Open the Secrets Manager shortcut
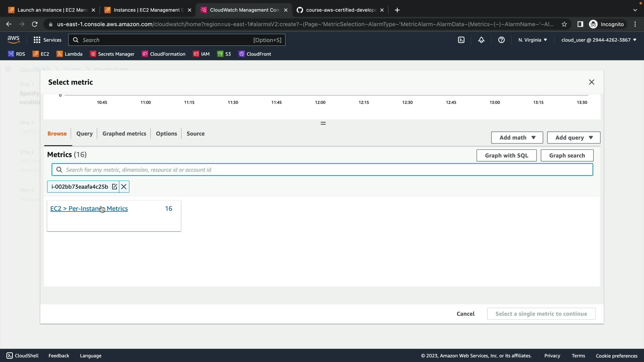Viewport: 644px width, 362px height. click(112, 54)
